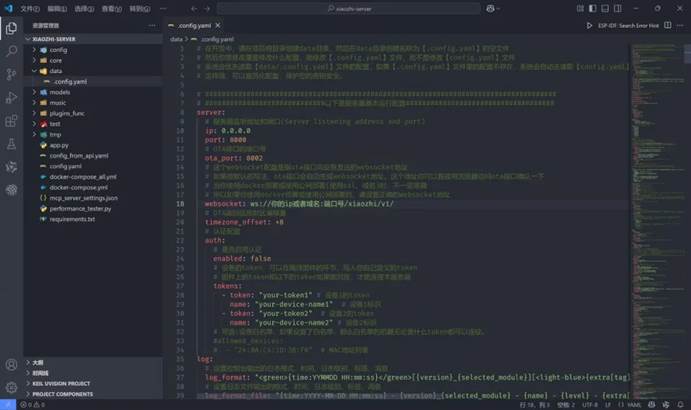Open performance_tester.py file

[93, 209]
